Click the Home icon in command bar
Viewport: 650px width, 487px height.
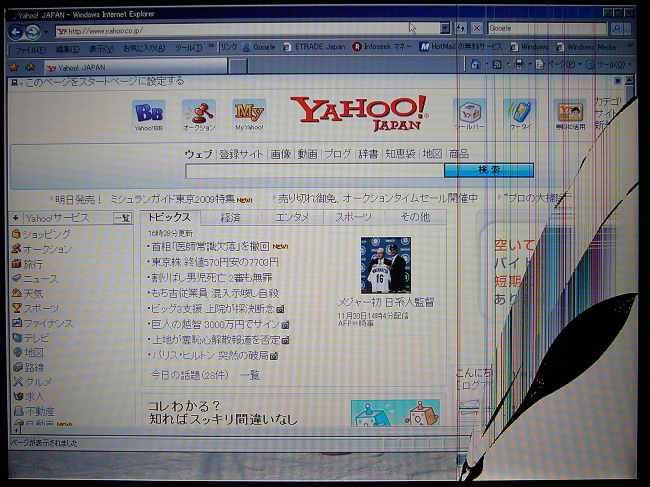tap(475, 64)
